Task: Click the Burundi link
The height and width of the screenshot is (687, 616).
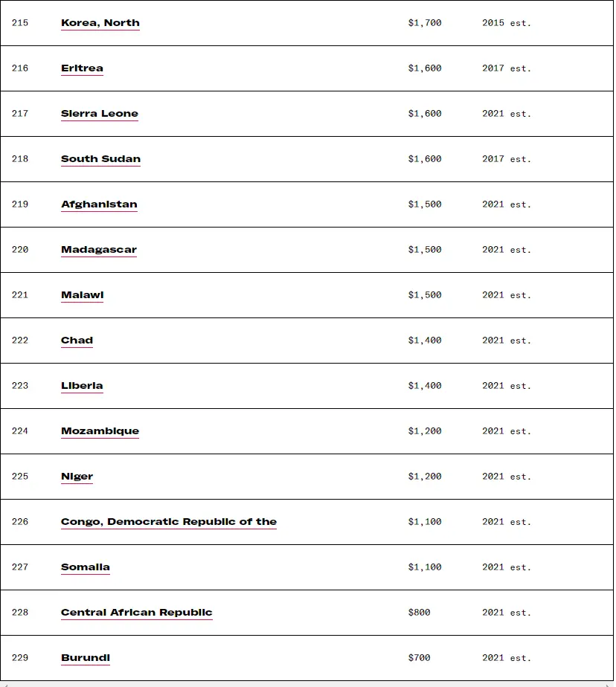Action: point(86,658)
